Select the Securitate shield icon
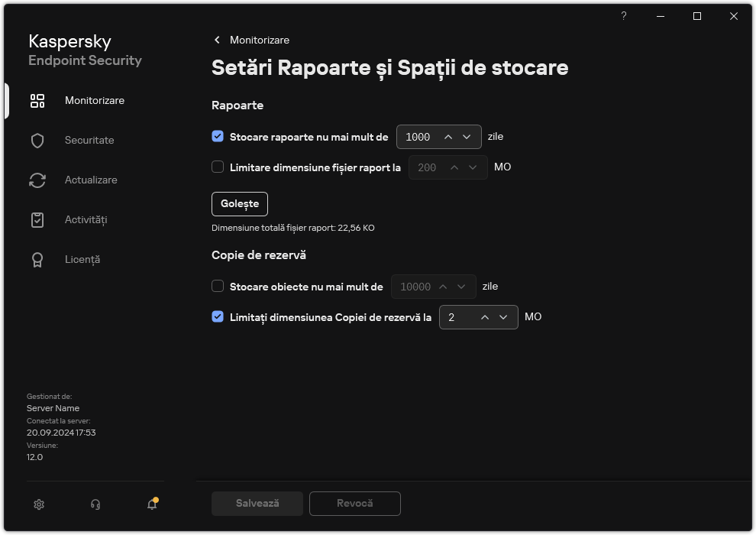This screenshot has width=756, height=535. pos(37,140)
